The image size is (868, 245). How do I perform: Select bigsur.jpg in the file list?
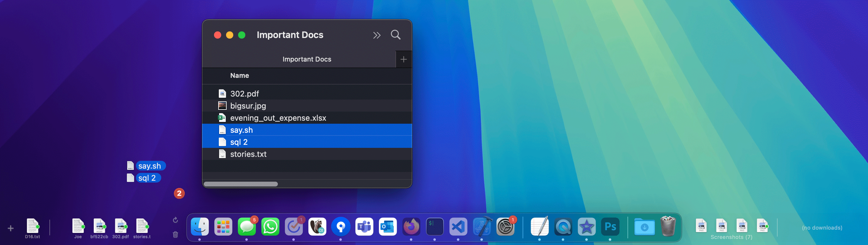coord(307,106)
